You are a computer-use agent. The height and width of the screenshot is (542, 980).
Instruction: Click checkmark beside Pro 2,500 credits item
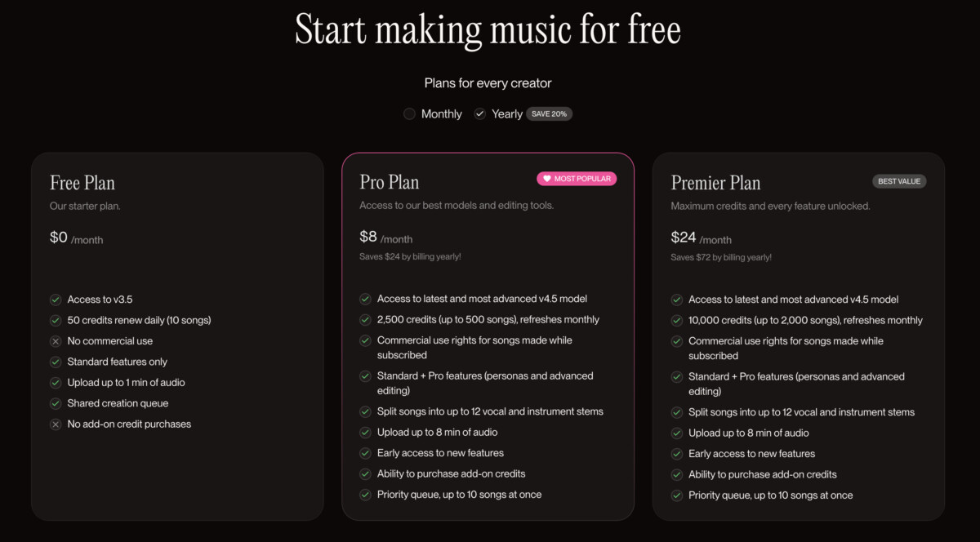coord(365,320)
